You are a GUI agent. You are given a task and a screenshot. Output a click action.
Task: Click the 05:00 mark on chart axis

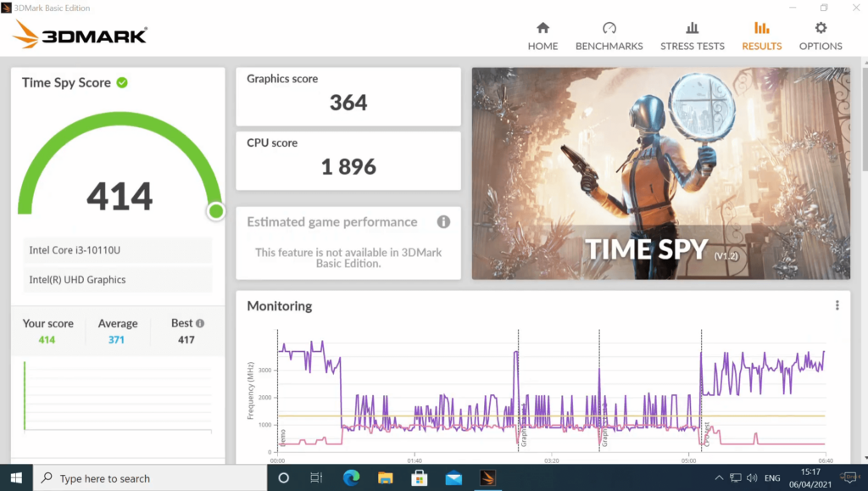tap(688, 460)
